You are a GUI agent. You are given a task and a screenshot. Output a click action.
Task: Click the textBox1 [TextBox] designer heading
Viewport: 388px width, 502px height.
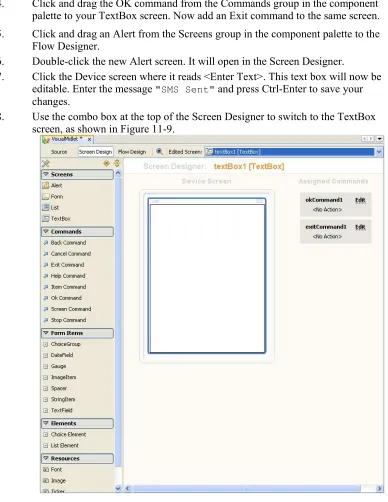pos(249,166)
